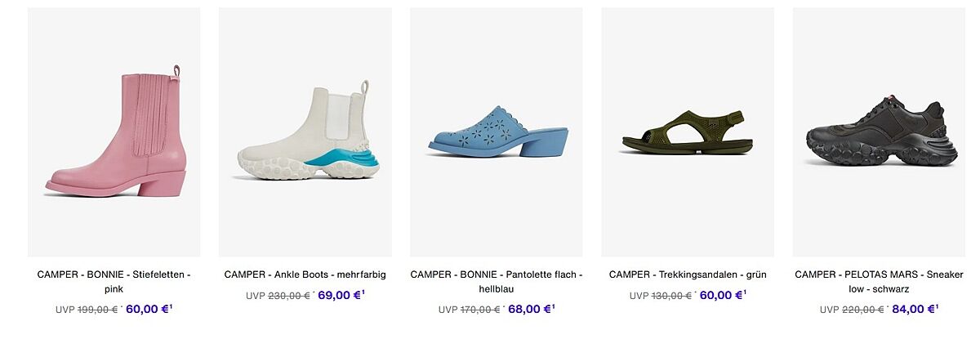Open the pink BONNIE Stiefeletten boot image
Viewport: 980px width, 357px height.
point(114,132)
